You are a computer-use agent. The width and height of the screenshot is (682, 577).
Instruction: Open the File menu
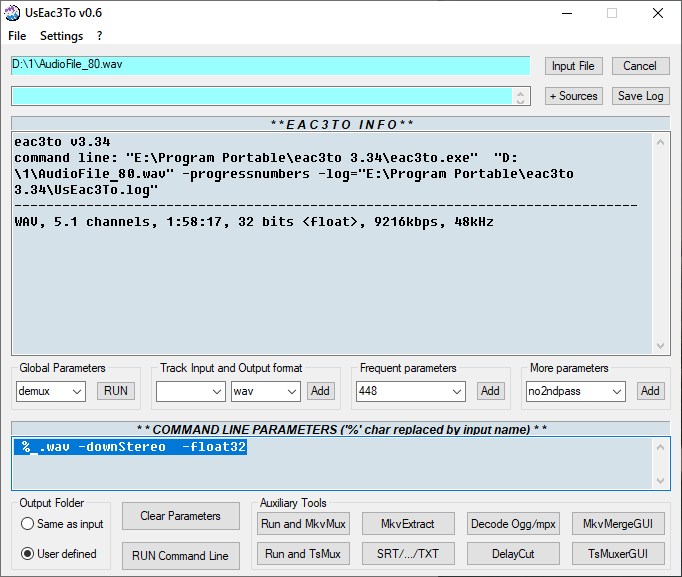pos(17,36)
